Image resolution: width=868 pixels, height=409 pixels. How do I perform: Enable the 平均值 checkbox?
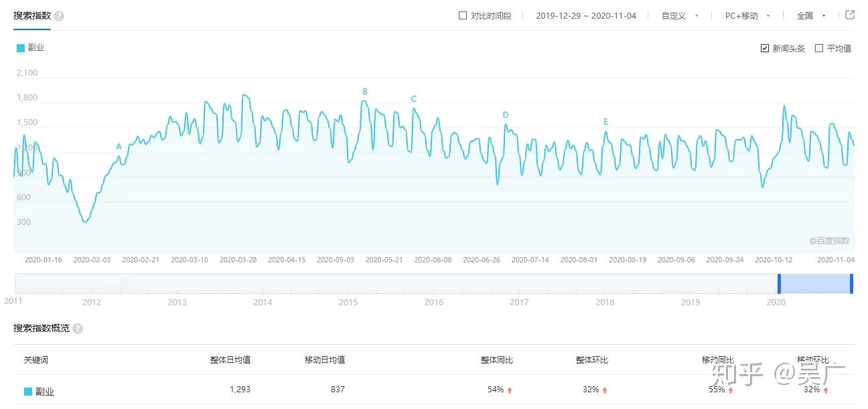coord(818,48)
